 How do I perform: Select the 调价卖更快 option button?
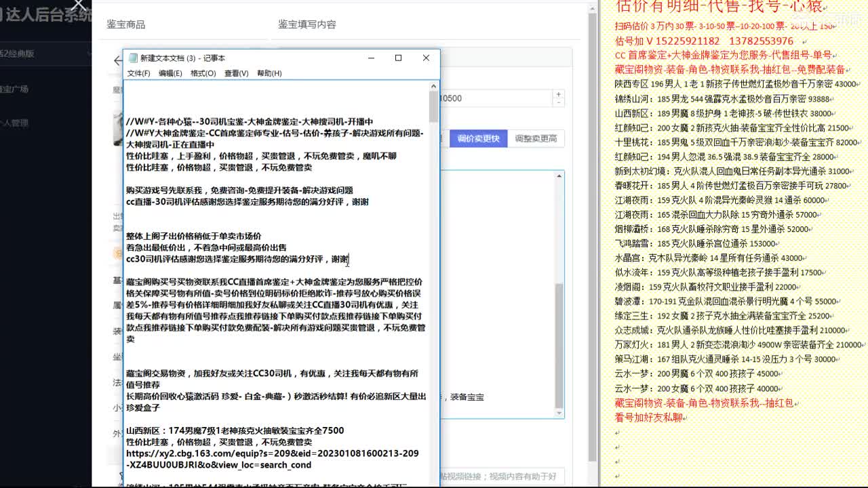[478, 138]
